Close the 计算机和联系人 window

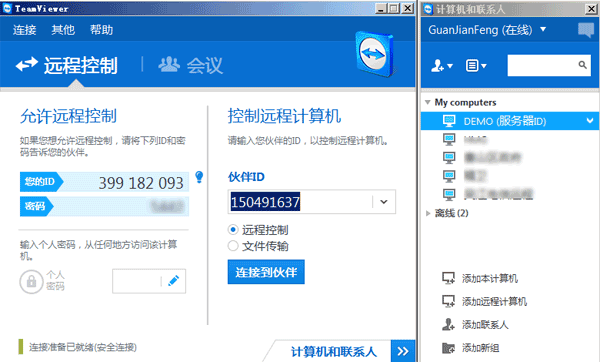pos(591,8)
